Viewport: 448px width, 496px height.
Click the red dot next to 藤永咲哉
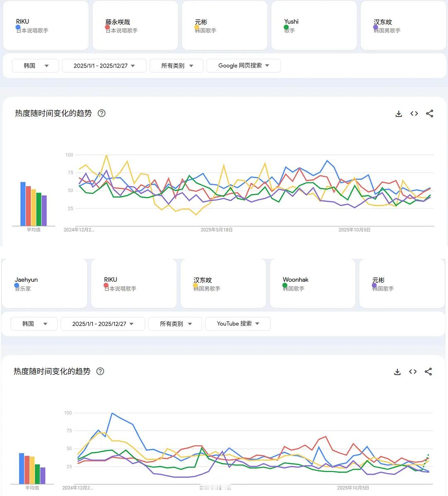[x=107, y=27]
